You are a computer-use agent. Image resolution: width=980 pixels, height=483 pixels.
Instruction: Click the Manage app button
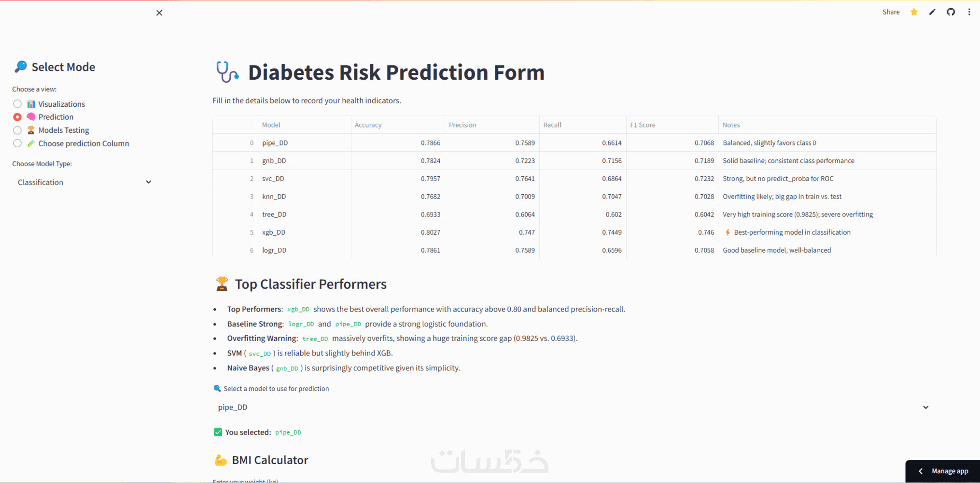pyautogui.click(x=949, y=471)
